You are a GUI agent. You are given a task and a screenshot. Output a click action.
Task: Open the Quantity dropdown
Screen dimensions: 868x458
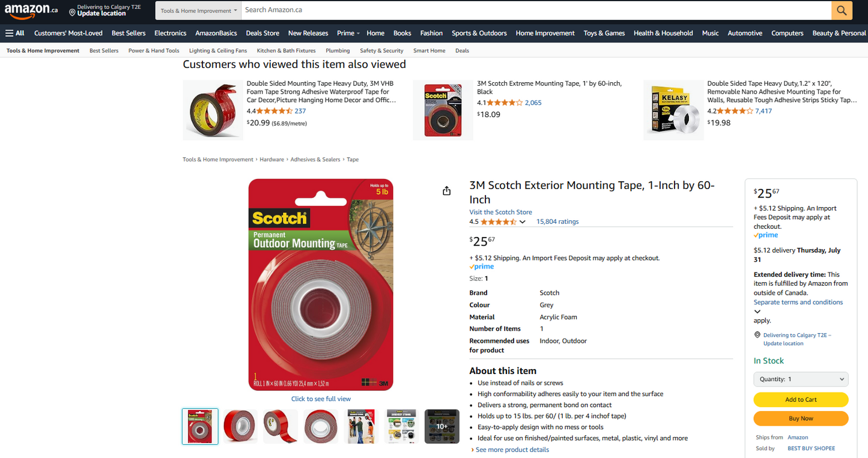801,379
